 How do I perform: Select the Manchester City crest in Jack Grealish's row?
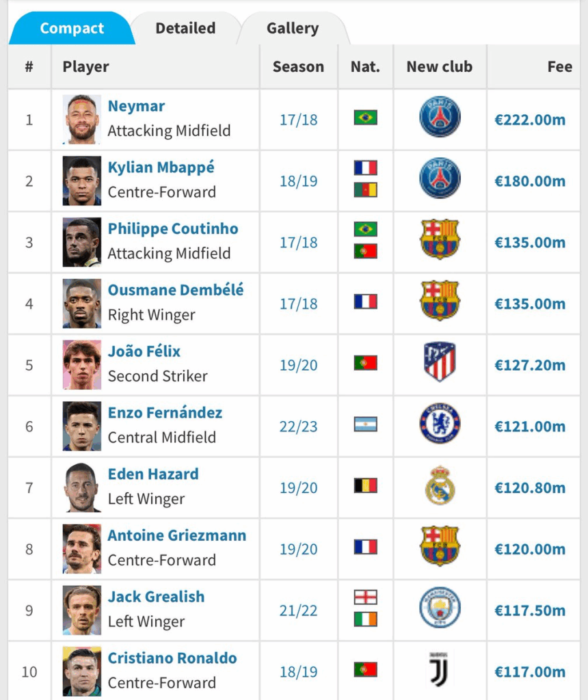[x=440, y=608]
